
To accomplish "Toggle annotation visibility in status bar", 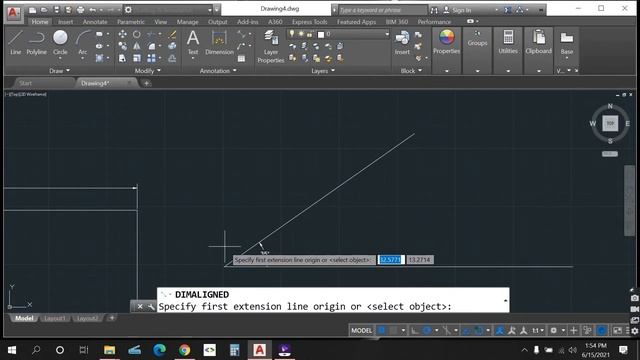I will pyautogui.click(x=500, y=330).
